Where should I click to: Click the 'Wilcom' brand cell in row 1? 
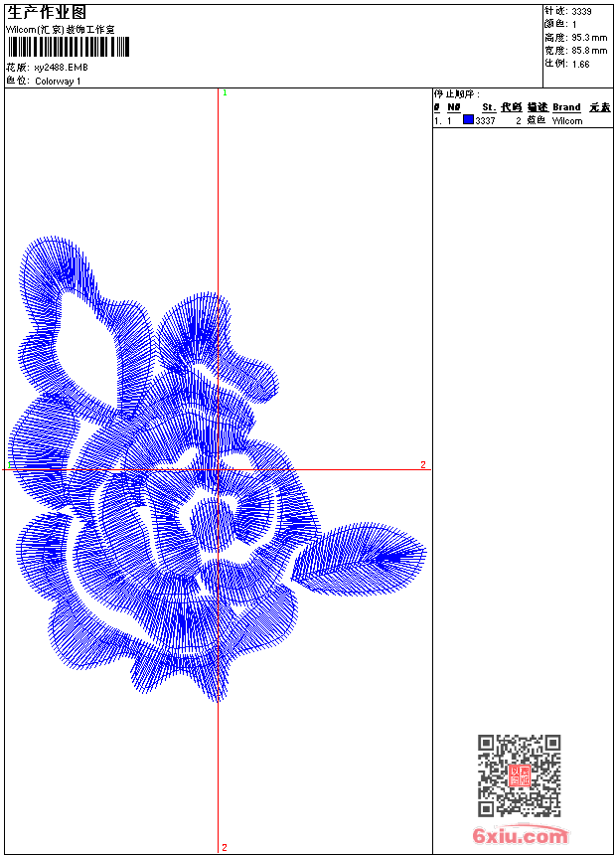click(x=567, y=121)
